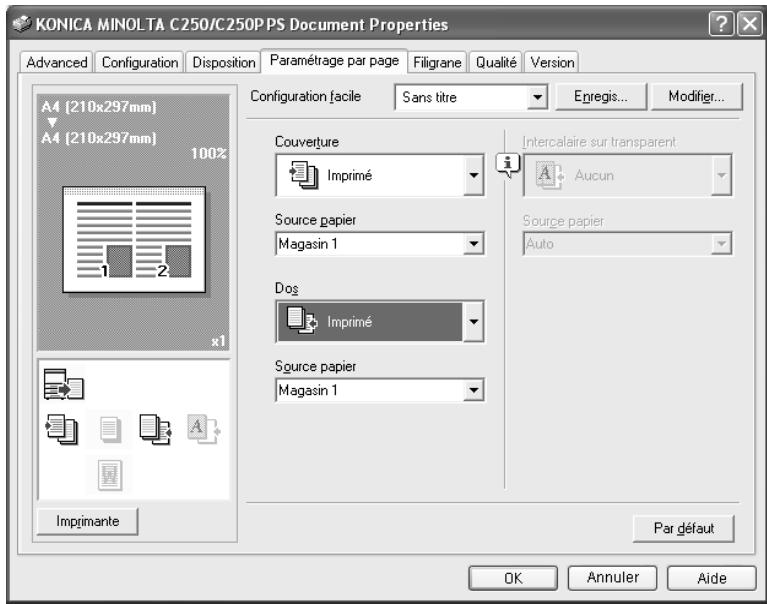Click the information balloon icon
The height and width of the screenshot is (604, 767).
(508, 164)
